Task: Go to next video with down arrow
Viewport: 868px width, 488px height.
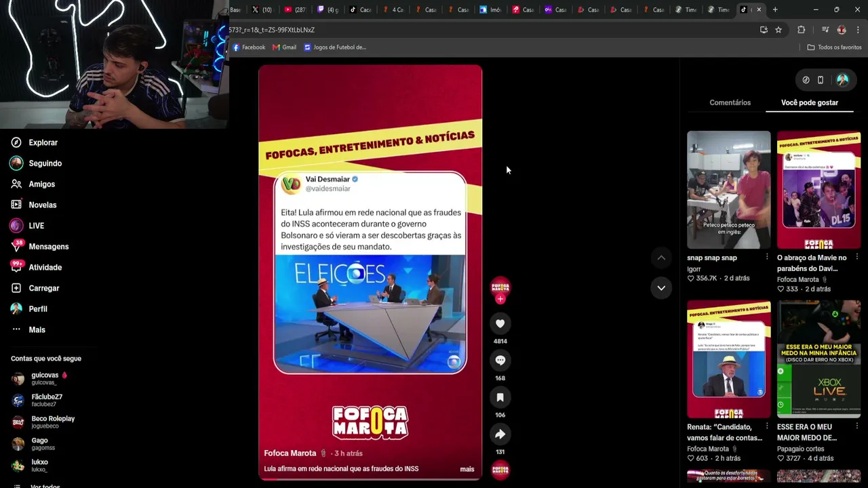Action: pyautogui.click(x=661, y=288)
